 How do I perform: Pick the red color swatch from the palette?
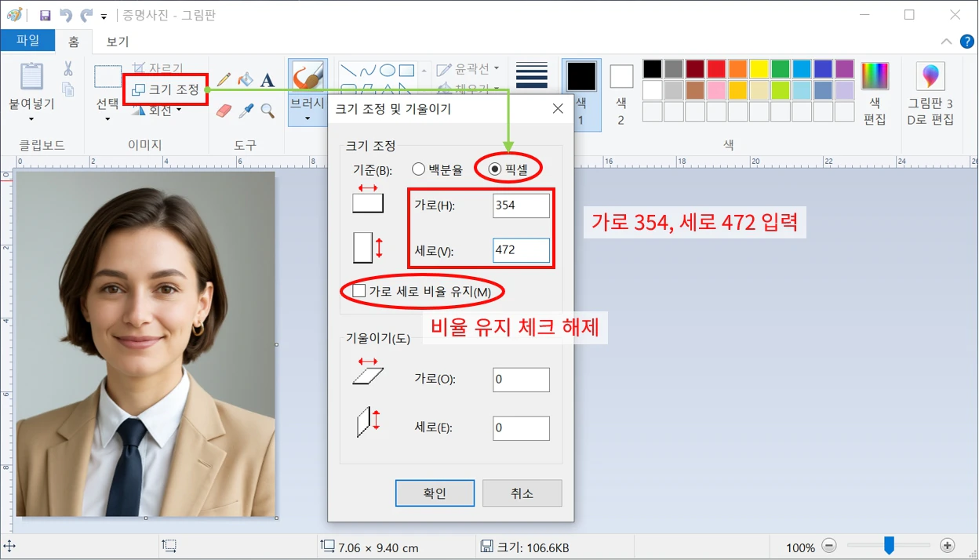coord(716,69)
